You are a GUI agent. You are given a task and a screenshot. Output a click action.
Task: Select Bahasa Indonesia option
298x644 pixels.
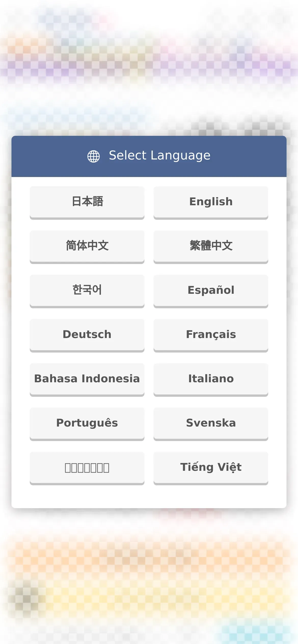[87, 380]
